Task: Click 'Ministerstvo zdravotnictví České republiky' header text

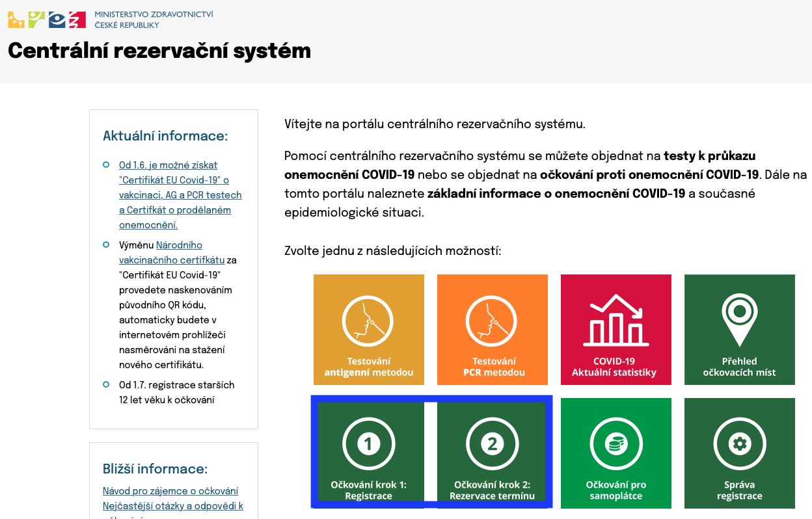Action: [x=154, y=20]
